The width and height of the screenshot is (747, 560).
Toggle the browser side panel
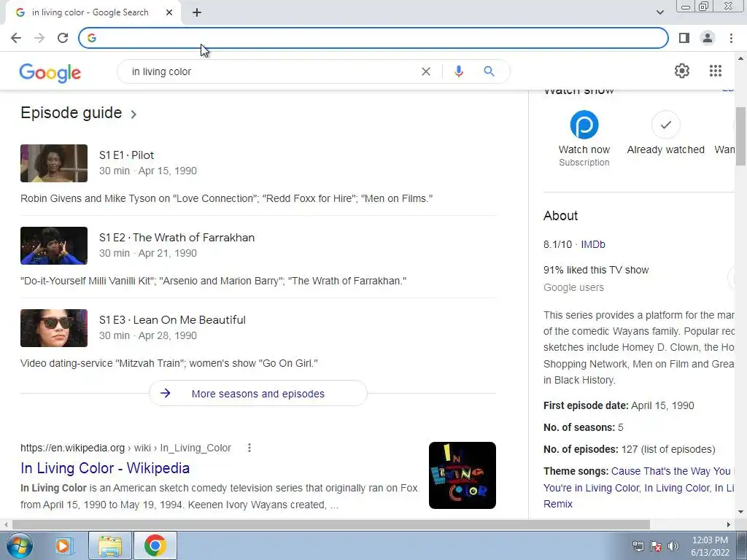point(684,38)
